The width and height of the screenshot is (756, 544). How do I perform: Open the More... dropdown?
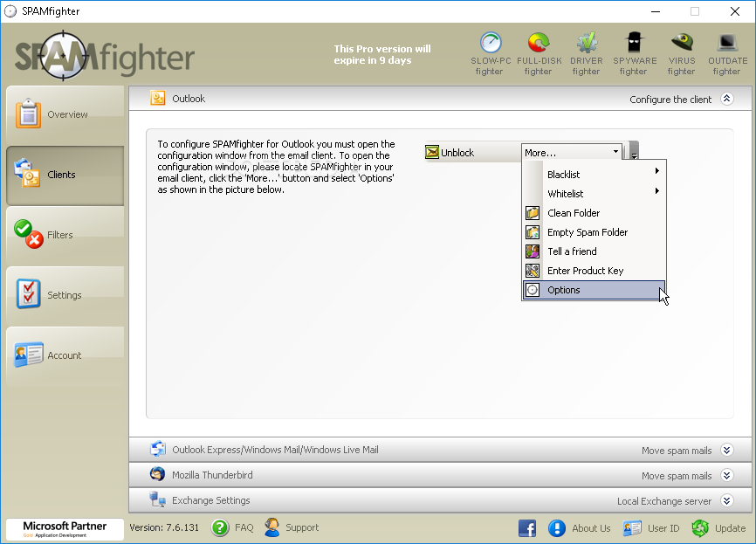coord(571,153)
